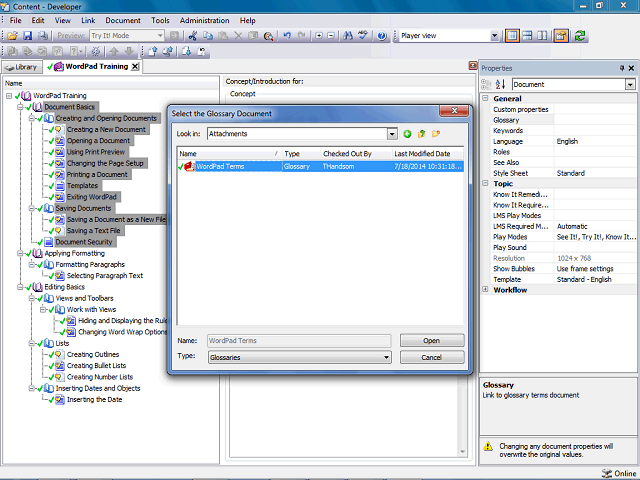Click the Expand all plus icon

319,36
